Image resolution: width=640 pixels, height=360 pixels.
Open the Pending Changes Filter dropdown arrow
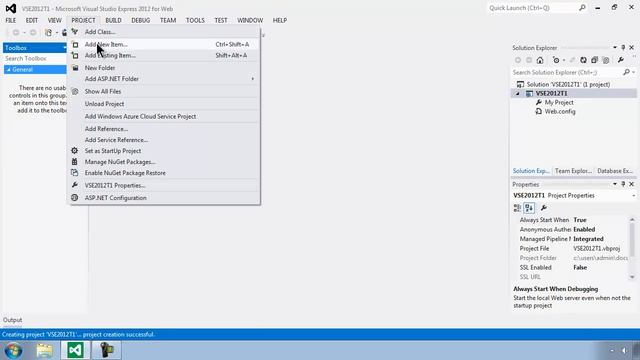564,60
